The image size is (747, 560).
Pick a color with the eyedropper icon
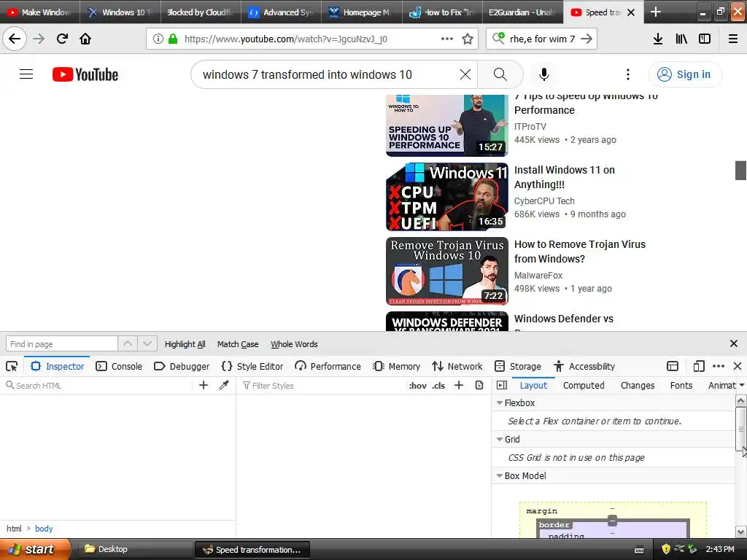click(x=224, y=385)
